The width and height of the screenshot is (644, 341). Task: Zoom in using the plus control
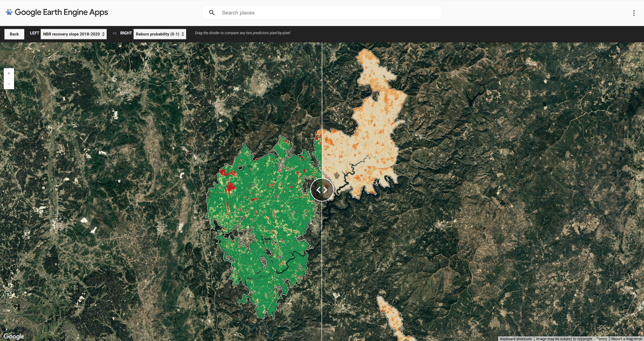pyautogui.click(x=9, y=73)
